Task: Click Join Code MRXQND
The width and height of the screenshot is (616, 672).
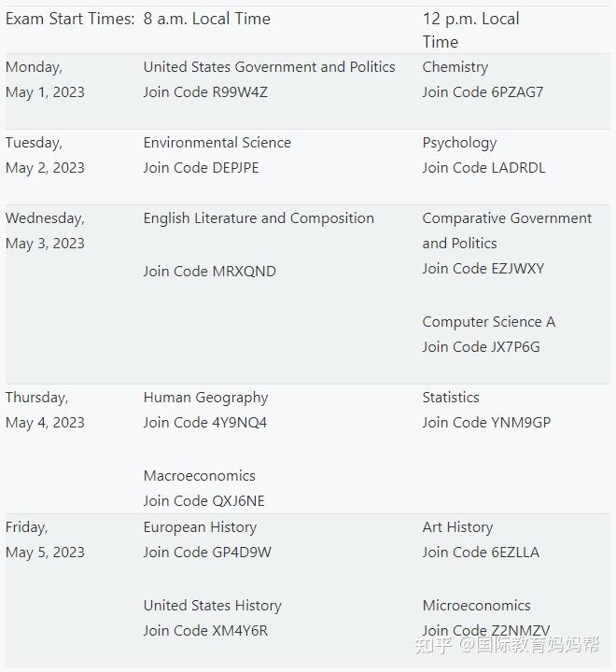Action: pyautogui.click(x=210, y=272)
